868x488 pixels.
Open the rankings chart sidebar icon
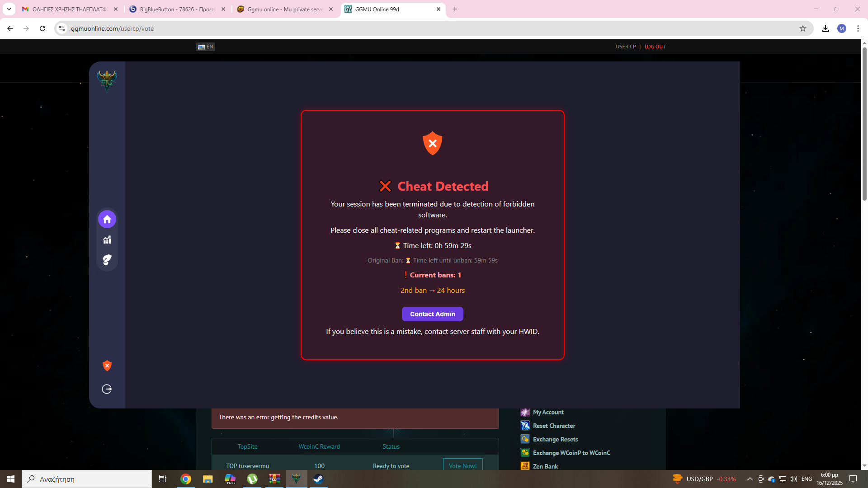107,240
